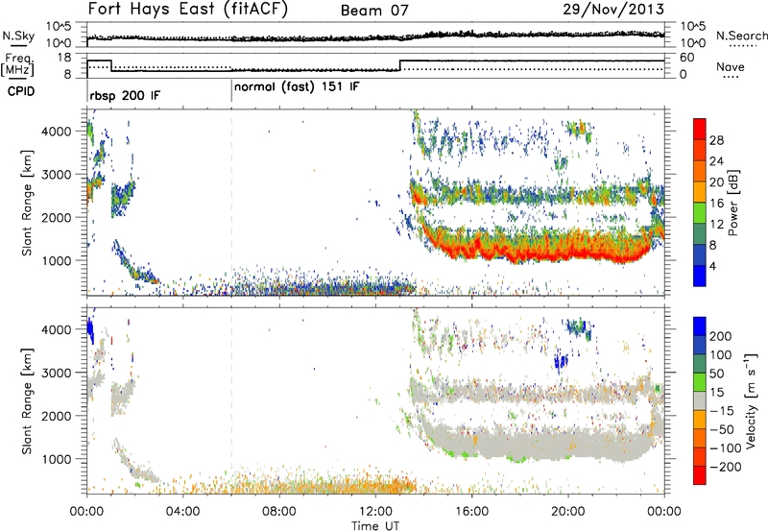Click the '04:00' time axis tick label

[x=183, y=512]
